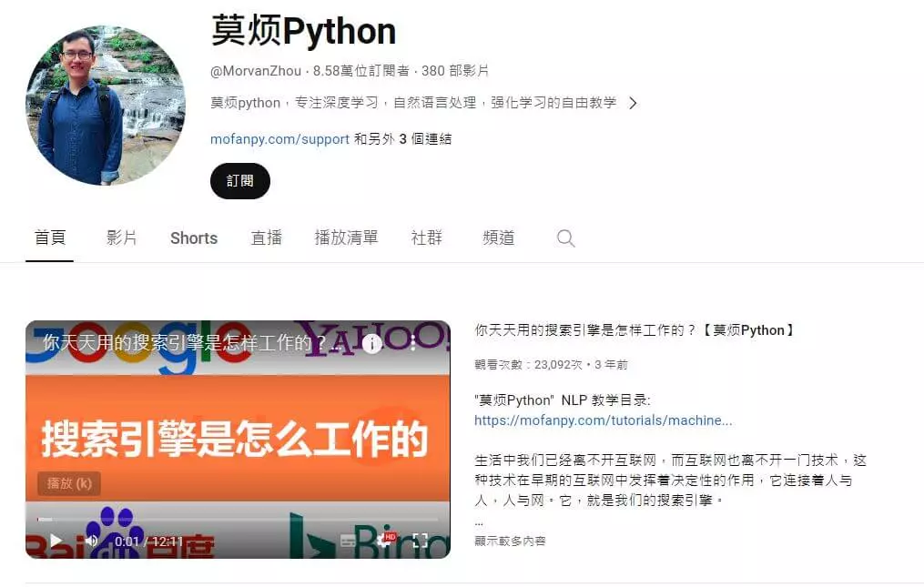Expand the description via 顯示較多內容
This screenshot has height=587, width=924.
511,541
